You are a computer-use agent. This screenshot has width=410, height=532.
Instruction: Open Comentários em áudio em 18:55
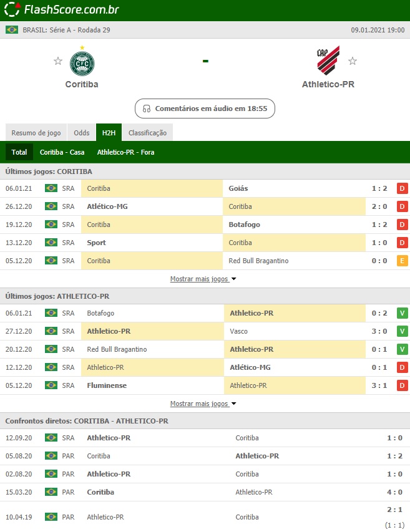coord(205,109)
